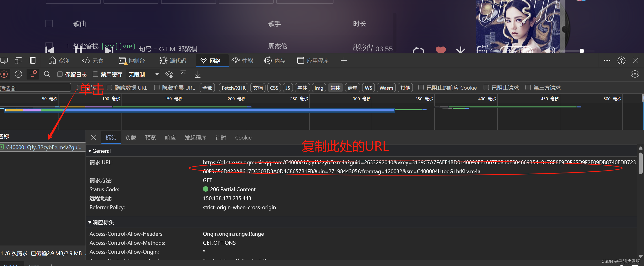Open the throttling dropdown 无限制

click(144, 74)
